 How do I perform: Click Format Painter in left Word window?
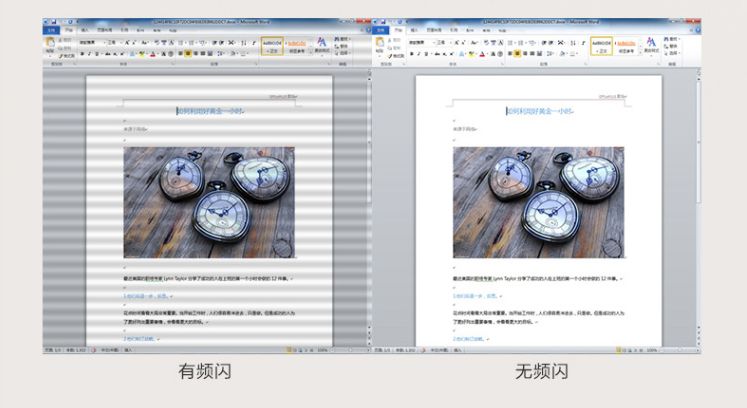point(67,56)
